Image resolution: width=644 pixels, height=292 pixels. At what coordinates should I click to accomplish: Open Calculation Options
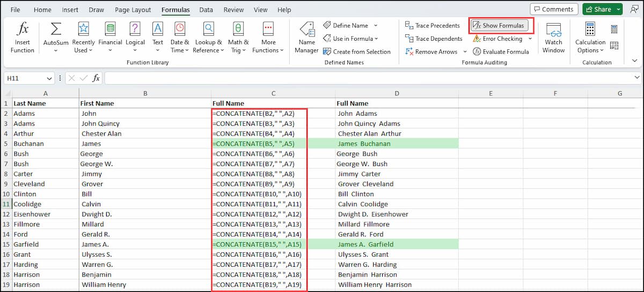click(x=590, y=38)
